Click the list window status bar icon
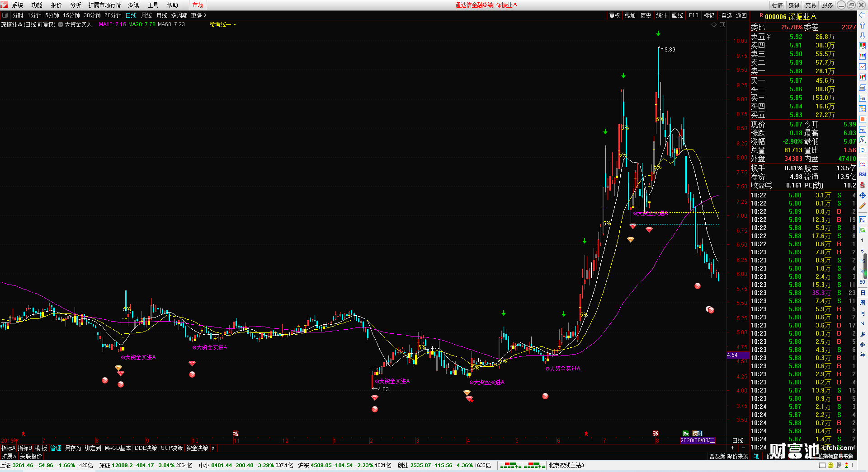 pyautogui.click(x=822, y=465)
